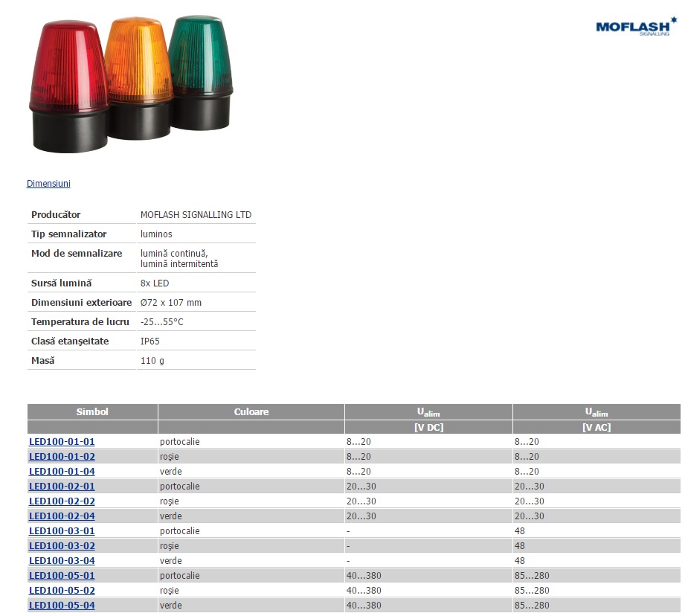
Task: Select the Ø72 x 107 mm dimensions value
Action: (x=170, y=302)
